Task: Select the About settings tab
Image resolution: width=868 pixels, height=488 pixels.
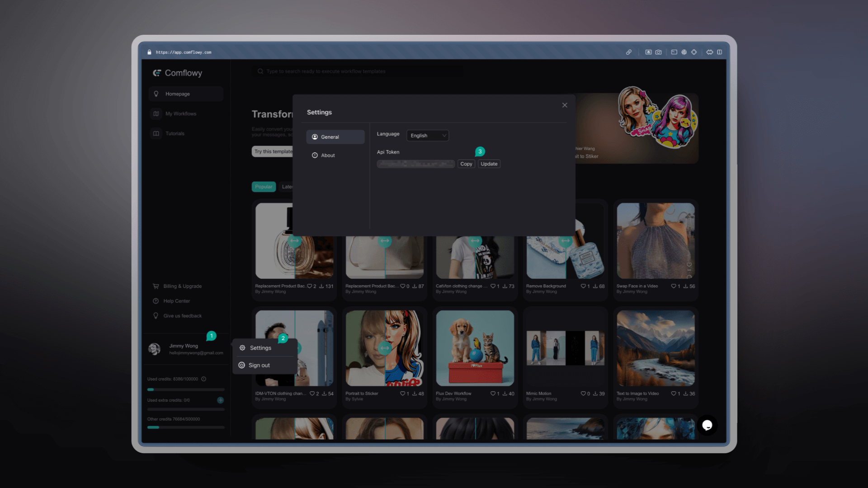Action: pyautogui.click(x=335, y=155)
